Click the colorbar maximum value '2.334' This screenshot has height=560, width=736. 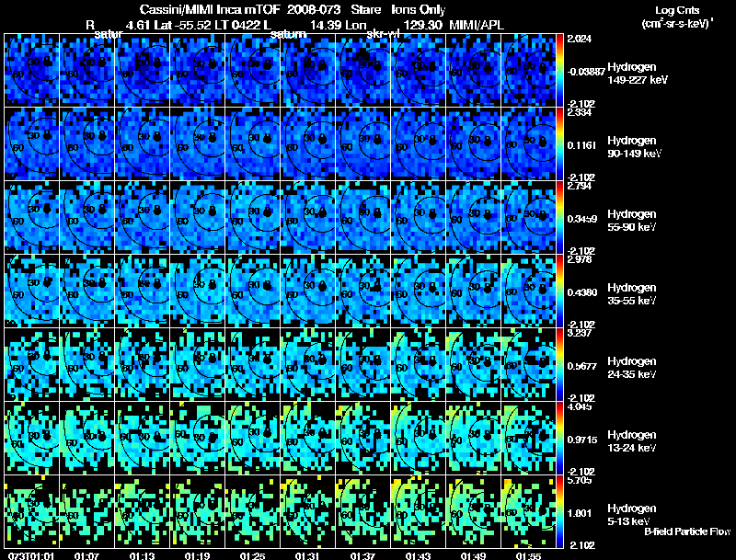coord(580,112)
